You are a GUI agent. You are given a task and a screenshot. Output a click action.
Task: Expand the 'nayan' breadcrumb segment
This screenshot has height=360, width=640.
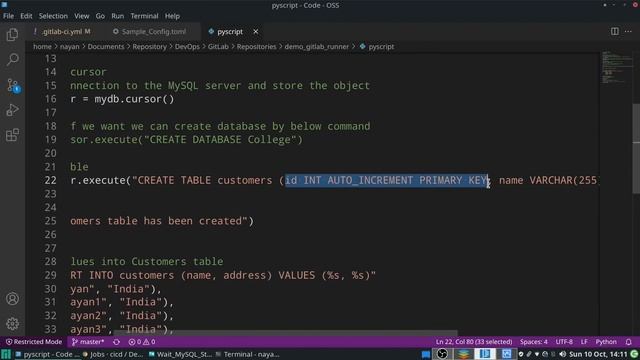(x=70, y=47)
